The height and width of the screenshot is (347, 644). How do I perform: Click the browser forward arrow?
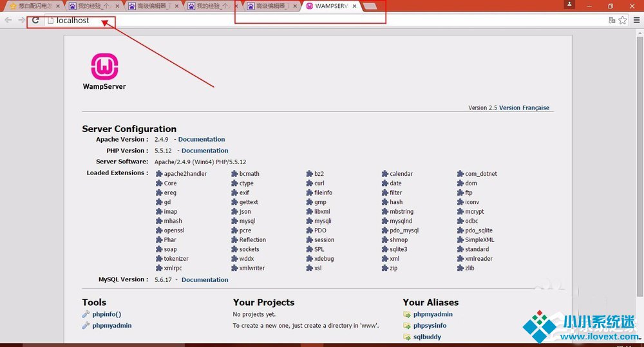(21, 20)
